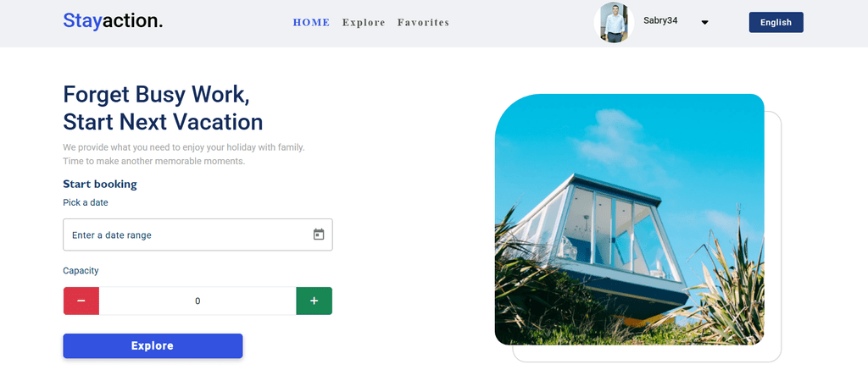
Task: Click the vacation house hero image
Action: click(x=630, y=219)
